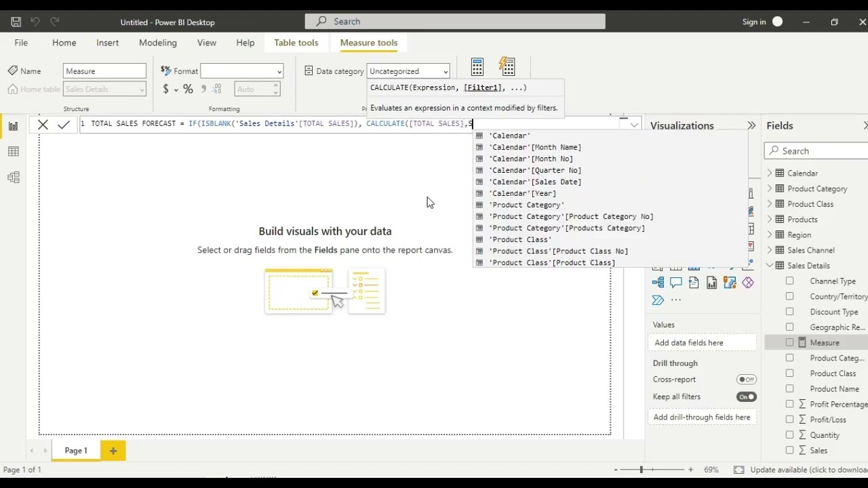
Task: Open the Modeling ribbon tab
Action: [158, 43]
